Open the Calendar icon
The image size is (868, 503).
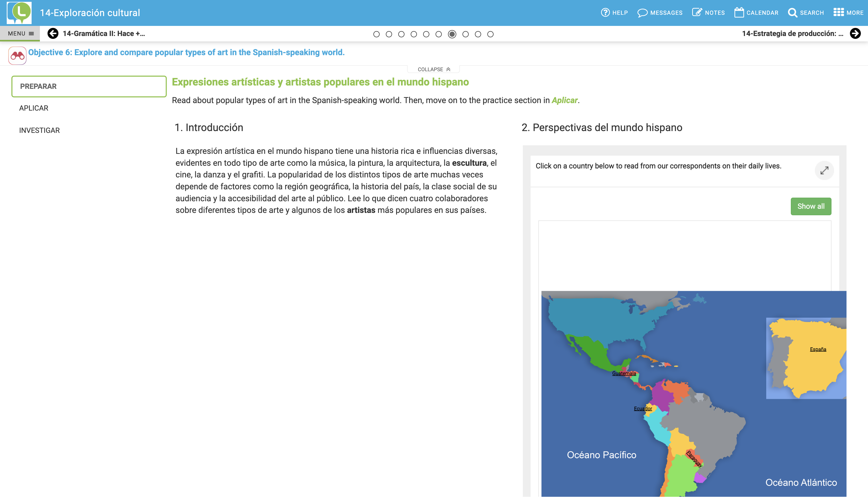coord(739,13)
